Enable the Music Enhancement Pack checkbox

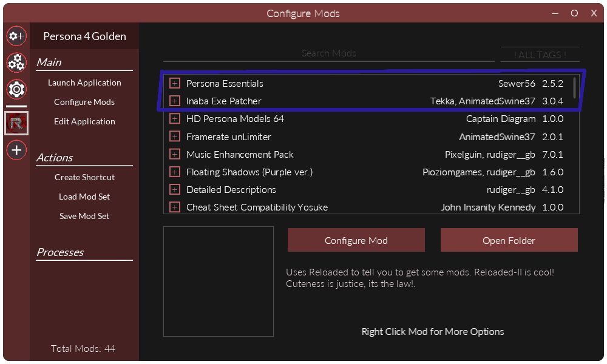click(175, 154)
